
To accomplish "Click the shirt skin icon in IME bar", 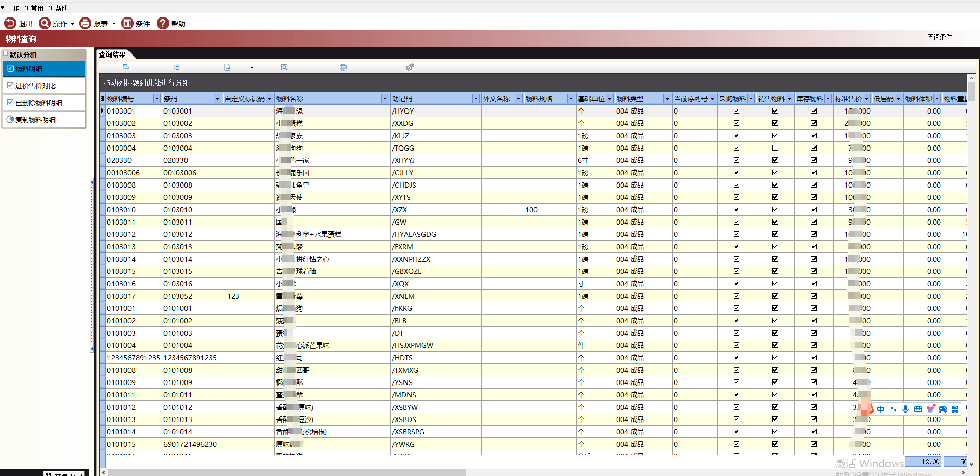I will (930, 409).
